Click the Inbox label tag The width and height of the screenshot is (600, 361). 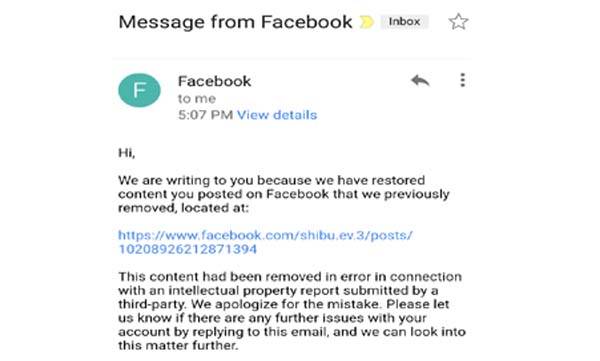(x=404, y=21)
